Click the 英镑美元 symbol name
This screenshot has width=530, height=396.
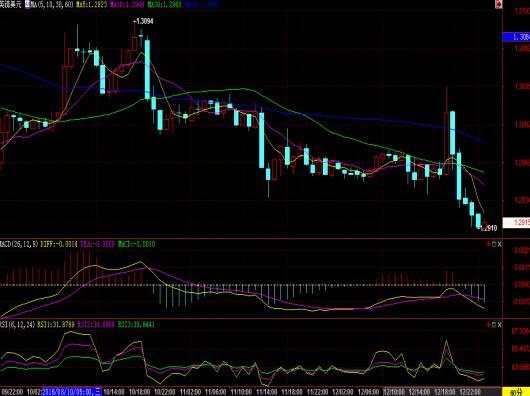tap(10, 5)
